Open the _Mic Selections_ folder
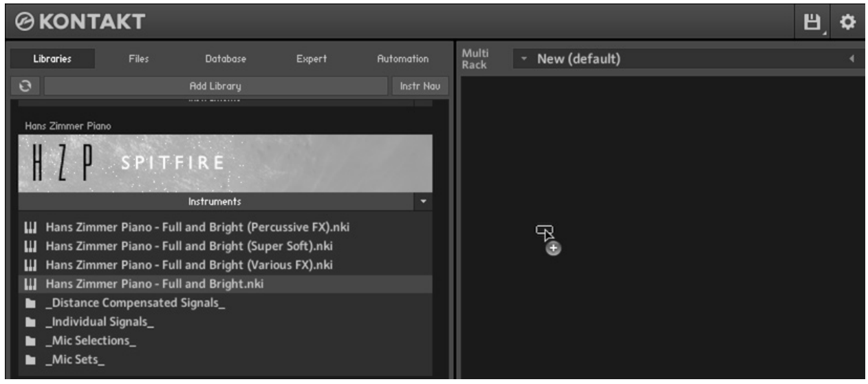 [225, 340]
